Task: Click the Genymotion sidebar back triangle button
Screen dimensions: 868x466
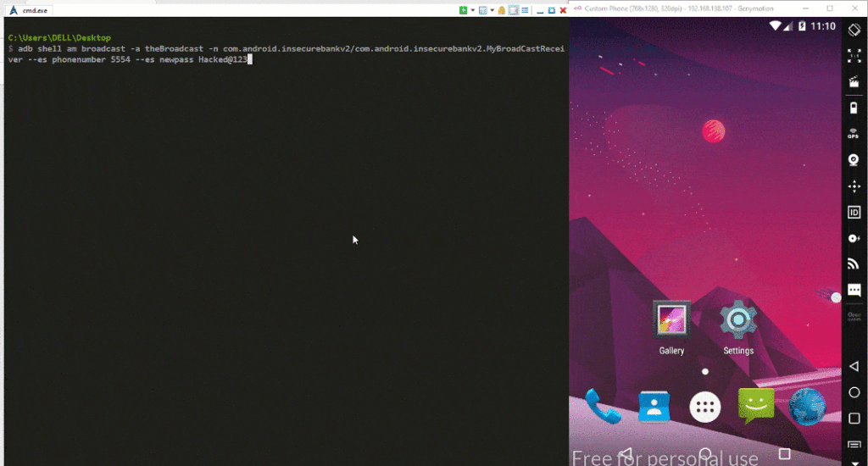Action: (854, 366)
